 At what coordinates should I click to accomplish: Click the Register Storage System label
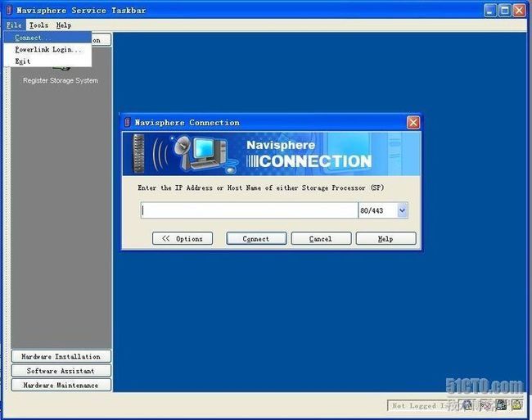61,81
